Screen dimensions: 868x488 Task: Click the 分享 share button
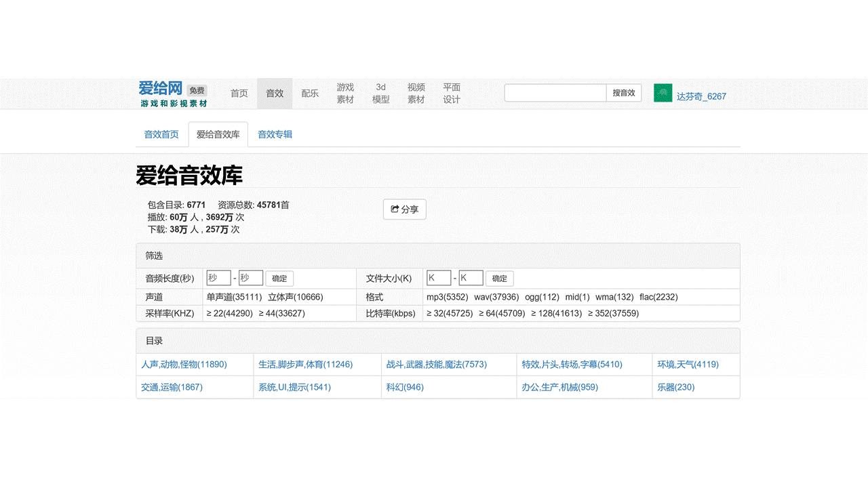pos(405,209)
